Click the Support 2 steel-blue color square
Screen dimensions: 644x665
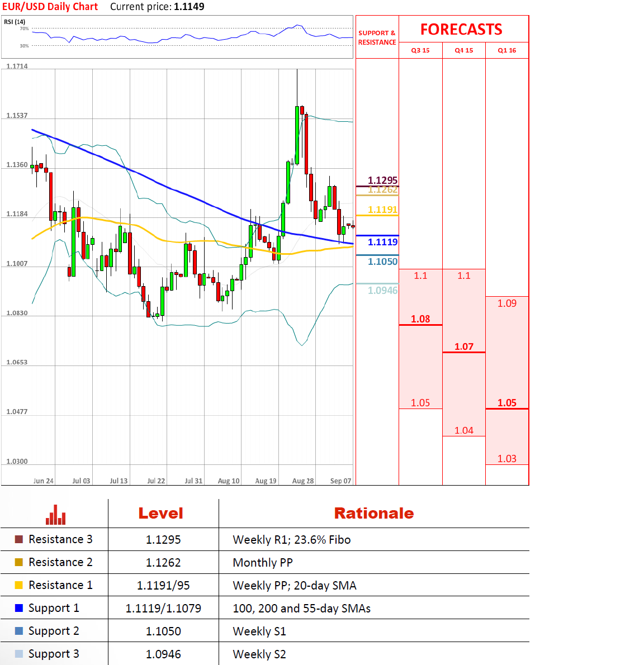point(19,631)
